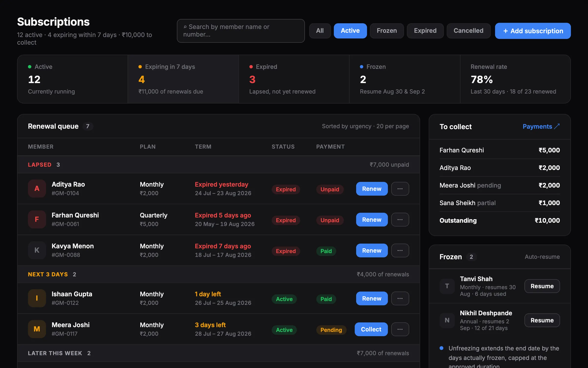Open the Expiring in 7 days card
The image size is (588, 368).
pos(183,79)
